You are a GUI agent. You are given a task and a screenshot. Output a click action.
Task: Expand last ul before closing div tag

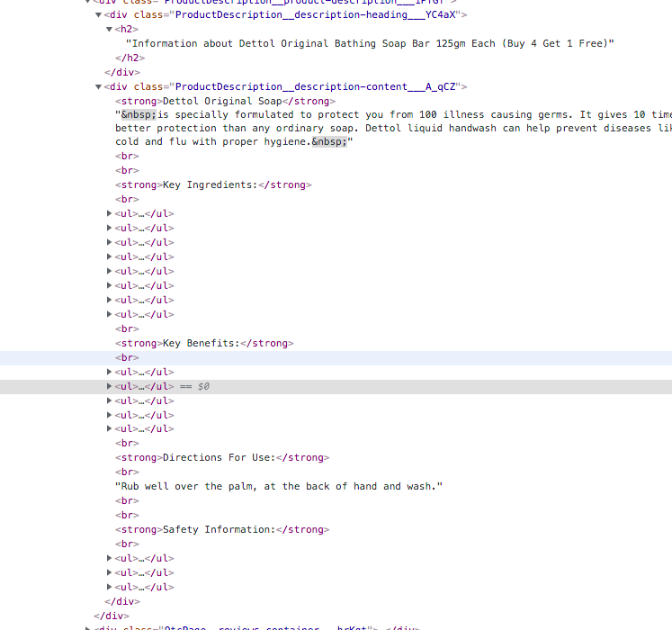[109, 587]
